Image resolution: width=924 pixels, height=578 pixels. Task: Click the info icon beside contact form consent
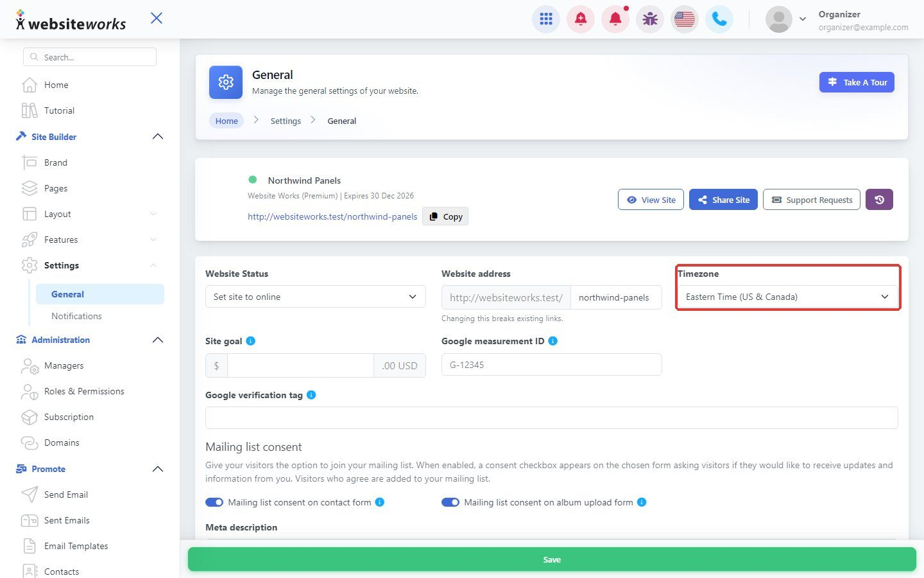380,502
